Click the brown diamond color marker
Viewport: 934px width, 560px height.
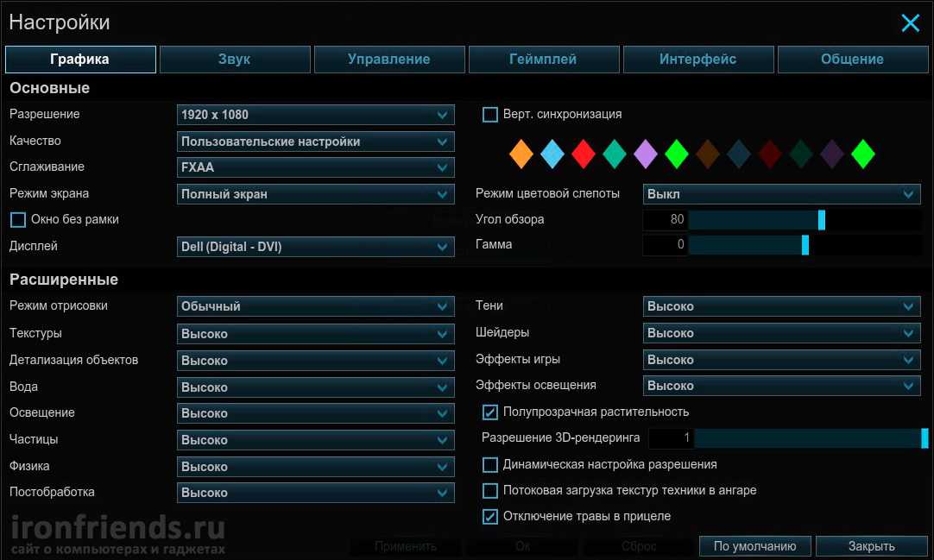[x=708, y=154]
